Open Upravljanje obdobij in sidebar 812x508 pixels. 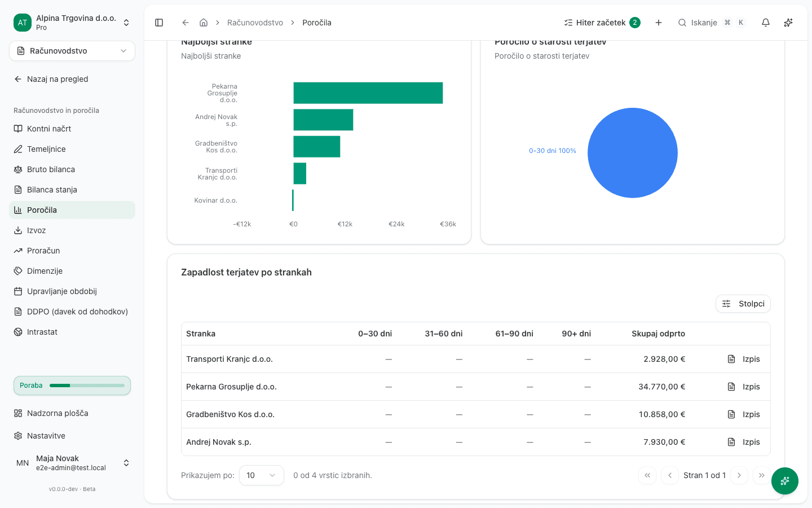coord(72,291)
